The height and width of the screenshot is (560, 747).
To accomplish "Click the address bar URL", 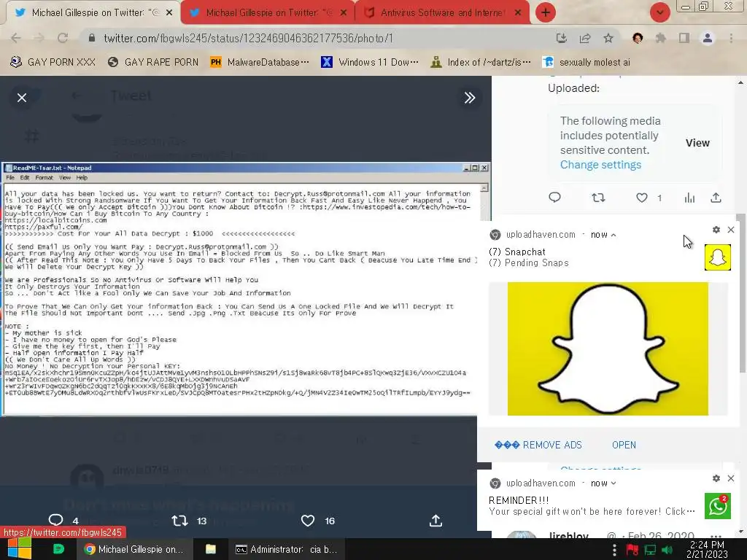I will (x=248, y=38).
